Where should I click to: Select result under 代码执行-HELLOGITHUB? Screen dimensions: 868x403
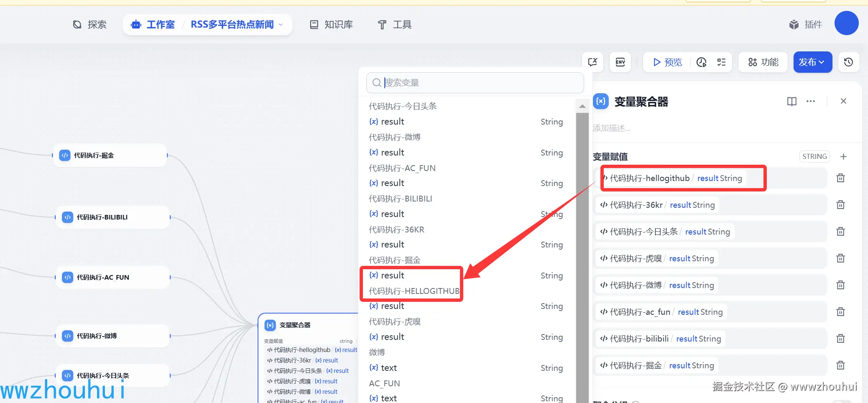click(x=466, y=306)
